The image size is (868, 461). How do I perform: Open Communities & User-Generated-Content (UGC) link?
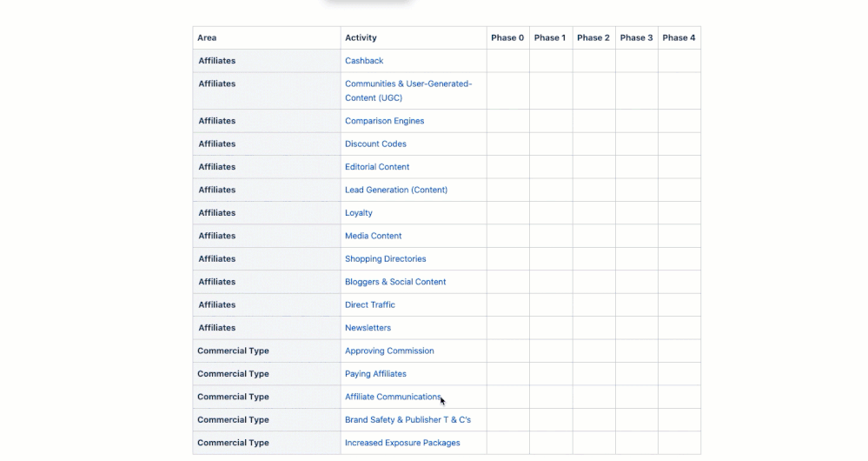408,90
